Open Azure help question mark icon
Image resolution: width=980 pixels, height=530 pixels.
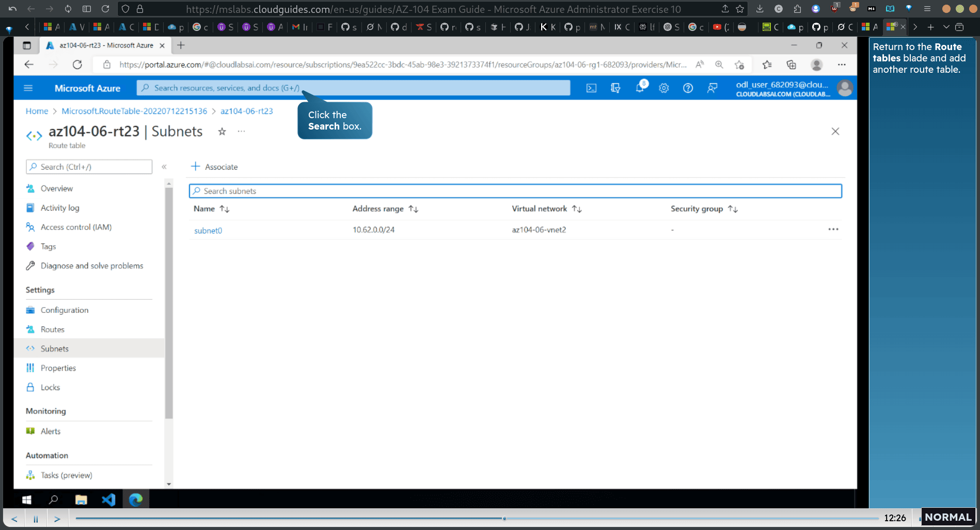click(688, 88)
